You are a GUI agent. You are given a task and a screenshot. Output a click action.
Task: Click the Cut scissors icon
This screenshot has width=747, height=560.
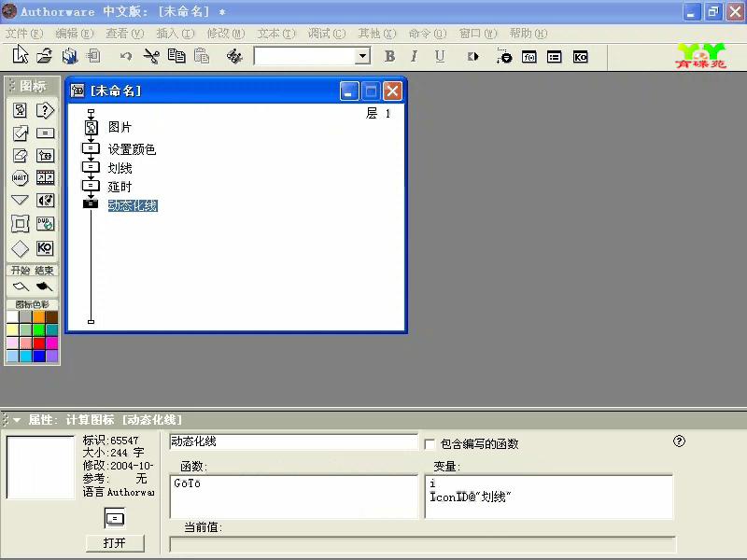click(x=151, y=56)
